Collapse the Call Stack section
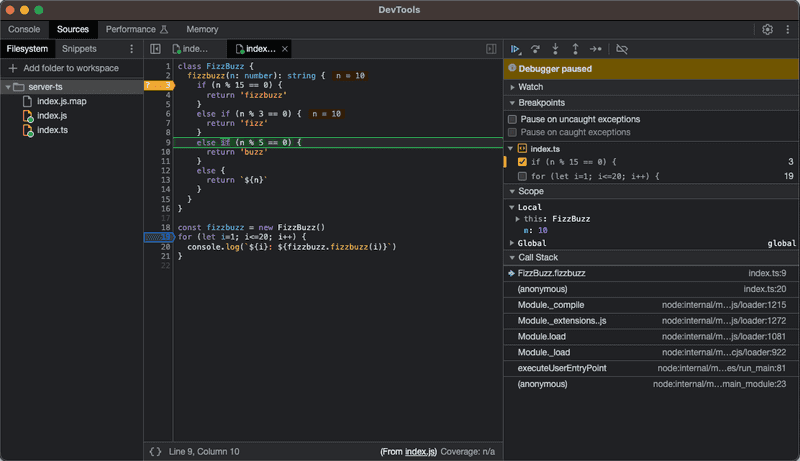This screenshot has width=800, height=461. pyautogui.click(x=512, y=258)
